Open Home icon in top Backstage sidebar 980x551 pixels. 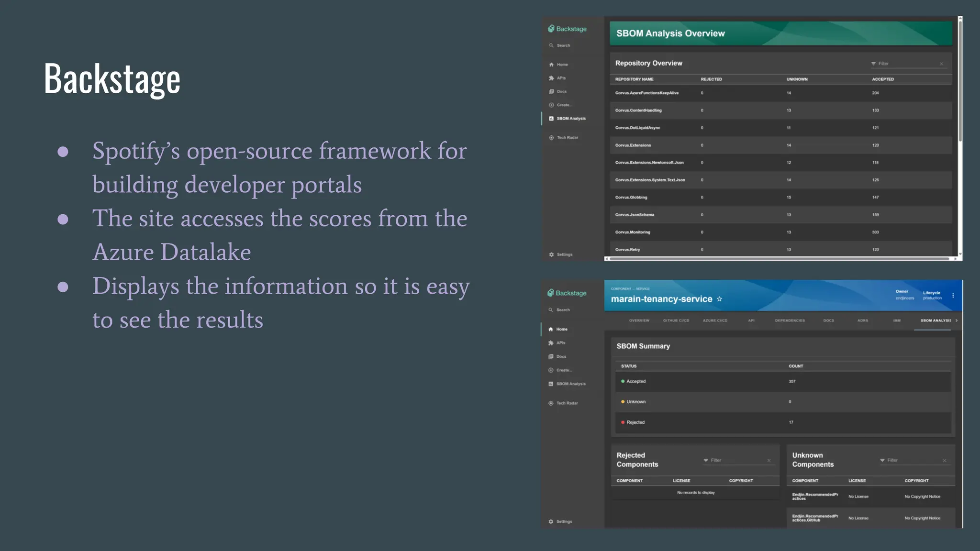tap(551, 65)
